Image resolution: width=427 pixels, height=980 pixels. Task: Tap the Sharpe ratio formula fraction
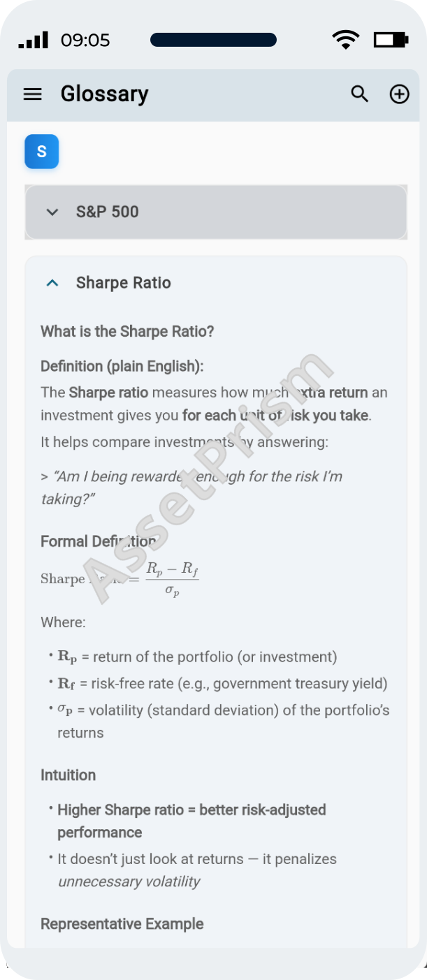pos(172,579)
